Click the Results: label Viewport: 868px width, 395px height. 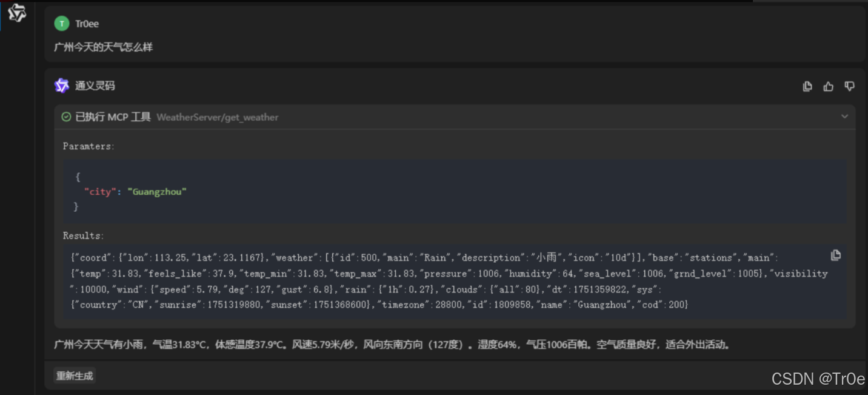pos(84,235)
